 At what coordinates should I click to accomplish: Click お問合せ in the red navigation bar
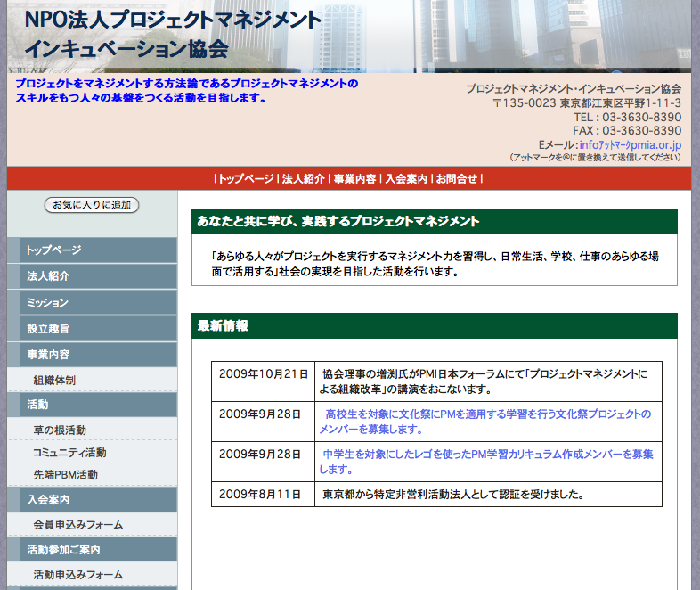(x=456, y=178)
